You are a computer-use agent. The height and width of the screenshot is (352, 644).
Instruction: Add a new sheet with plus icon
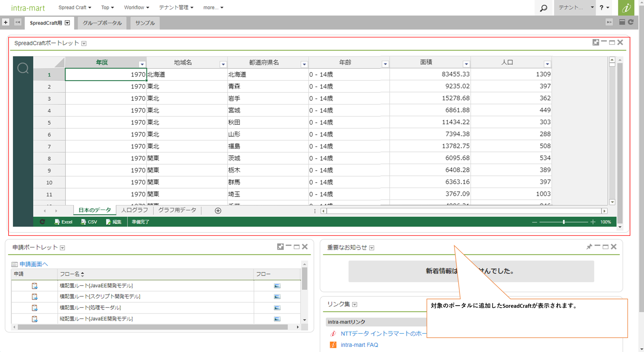218,211
